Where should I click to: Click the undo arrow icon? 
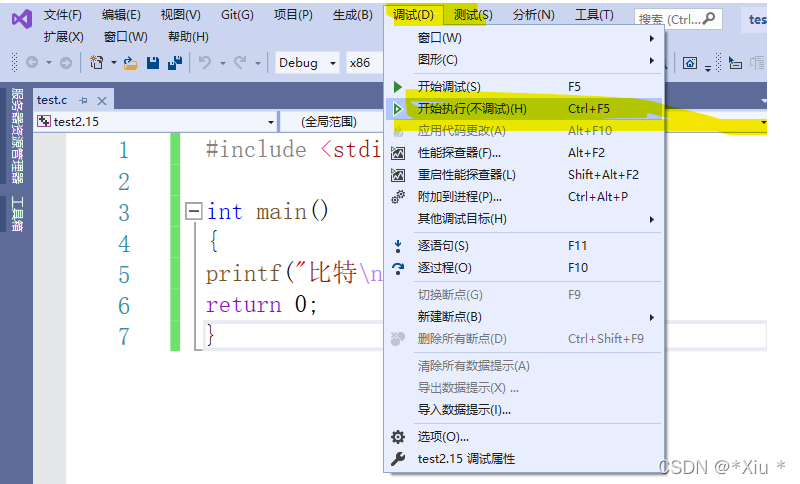pos(205,63)
